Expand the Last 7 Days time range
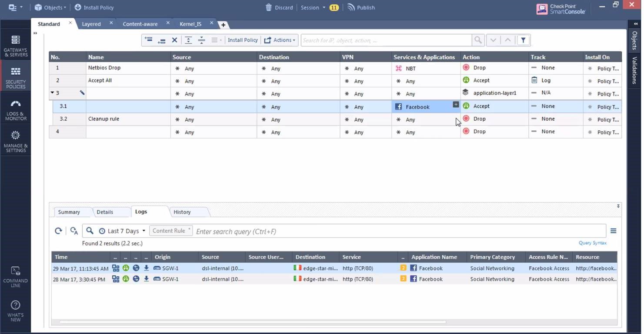 click(122, 231)
